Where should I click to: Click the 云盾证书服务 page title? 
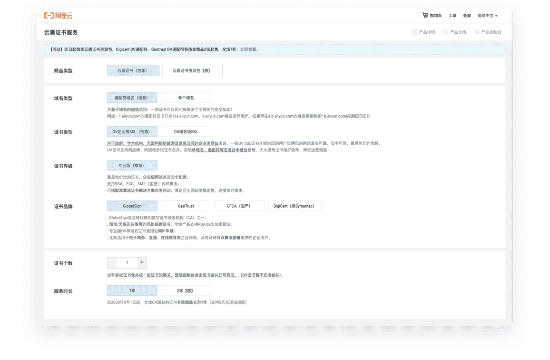pyautogui.click(x=61, y=32)
